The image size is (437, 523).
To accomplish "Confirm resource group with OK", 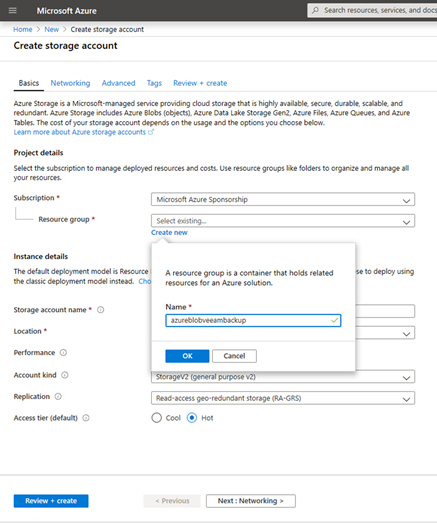I will pyautogui.click(x=187, y=356).
